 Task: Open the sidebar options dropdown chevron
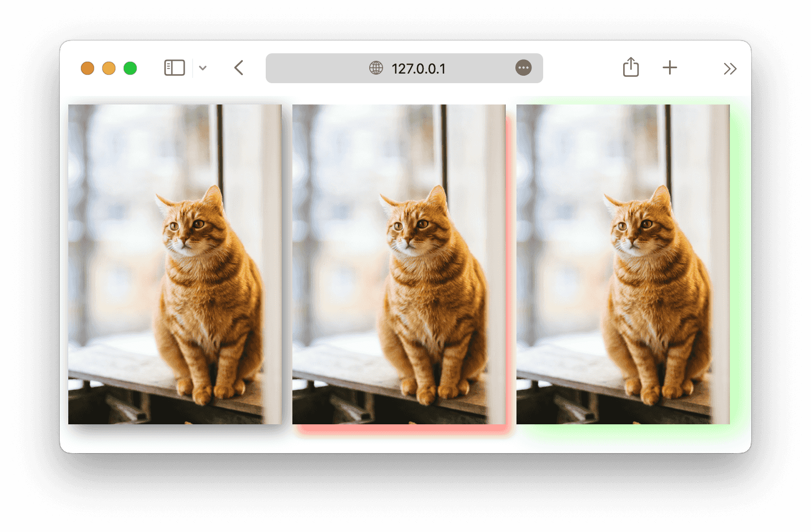tap(203, 68)
